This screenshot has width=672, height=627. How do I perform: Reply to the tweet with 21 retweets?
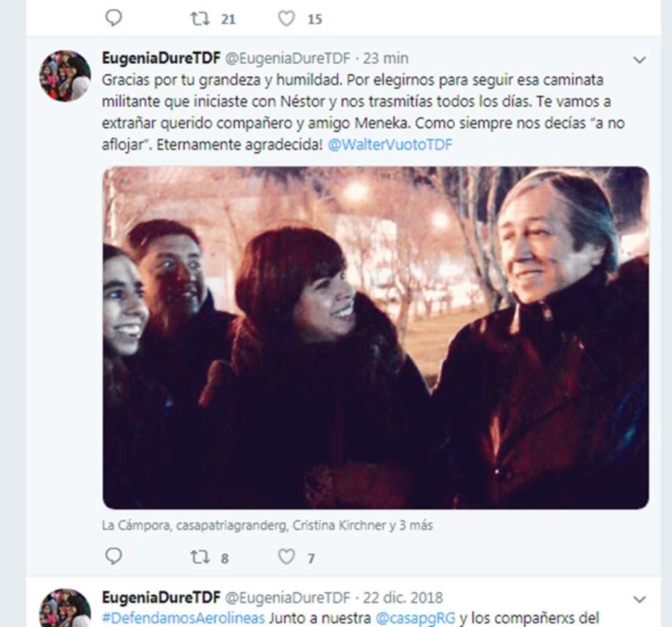pos(113,18)
